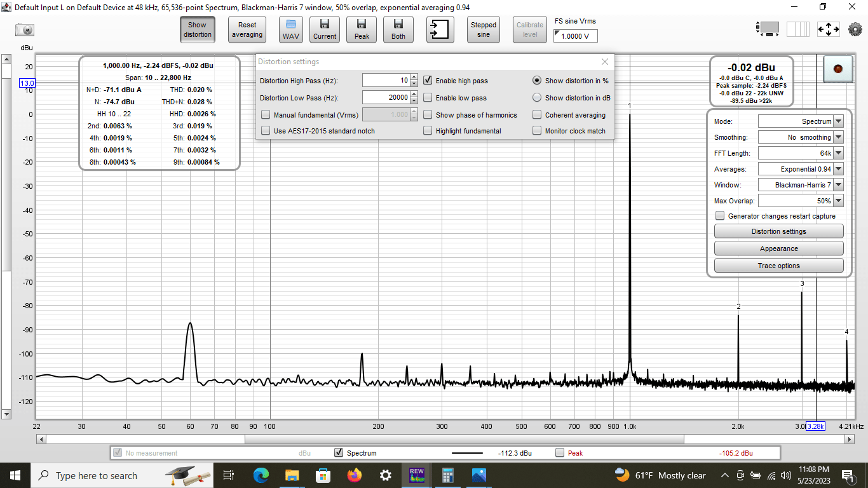Click the horizontal scrollbar thumb
Viewport: 868px width, 488px height.
coord(465,439)
